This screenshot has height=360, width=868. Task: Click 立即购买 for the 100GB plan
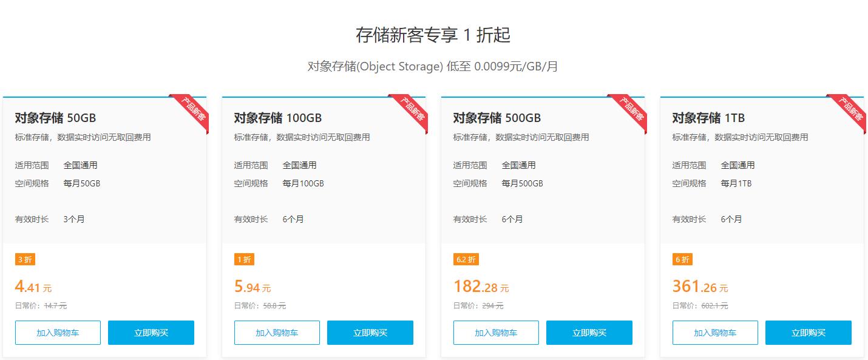click(370, 333)
